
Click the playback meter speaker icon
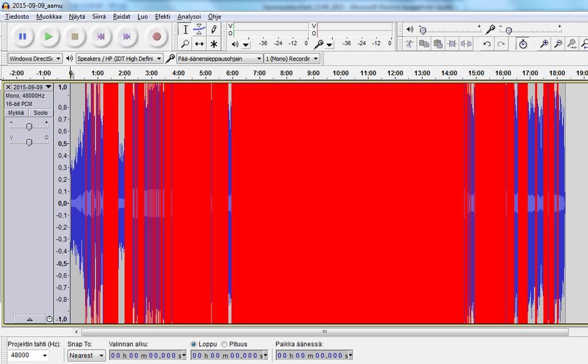235,44
